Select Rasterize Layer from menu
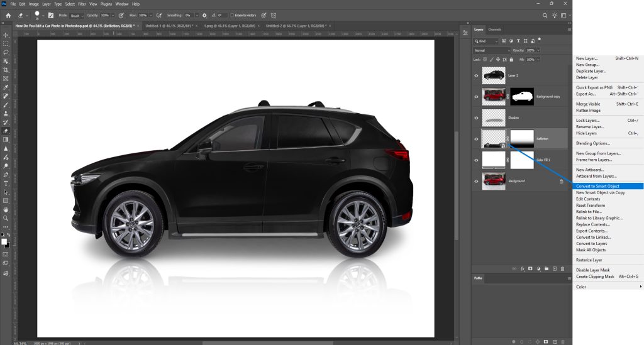The height and width of the screenshot is (345, 644). click(x=589, y=260)
